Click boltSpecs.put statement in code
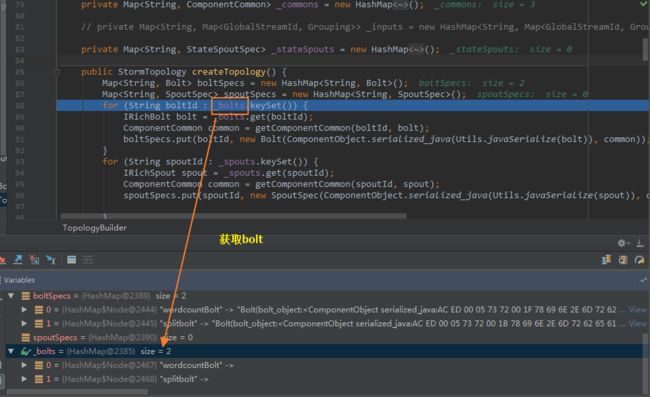 386,139
